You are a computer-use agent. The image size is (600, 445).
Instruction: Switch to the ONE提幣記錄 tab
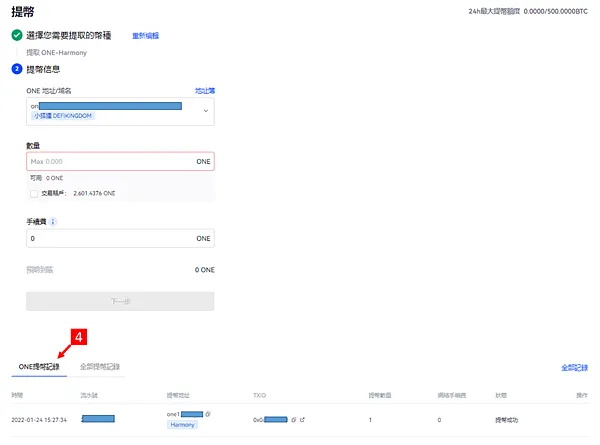pos(39,367)
